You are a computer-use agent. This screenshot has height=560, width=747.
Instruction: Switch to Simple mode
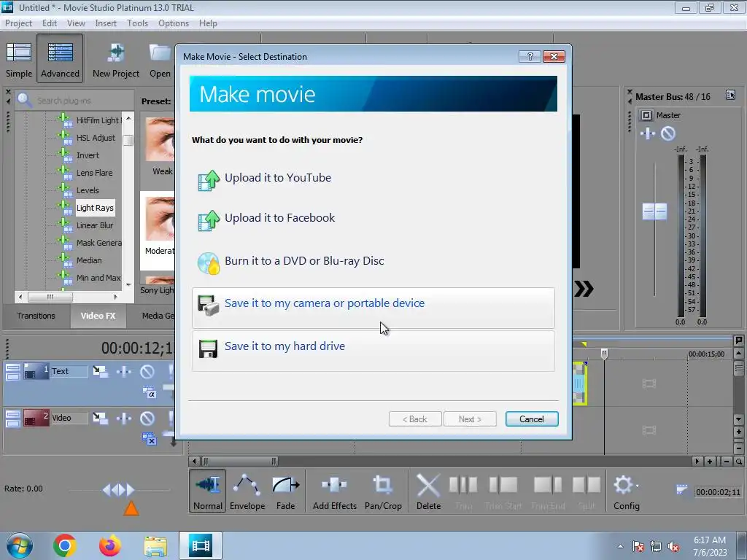pyautogui.click(x=19, y=59)
